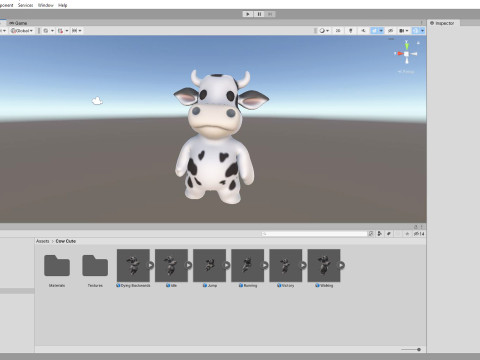
Task: Click the Project panel lock icon
Action: [416, 227]
